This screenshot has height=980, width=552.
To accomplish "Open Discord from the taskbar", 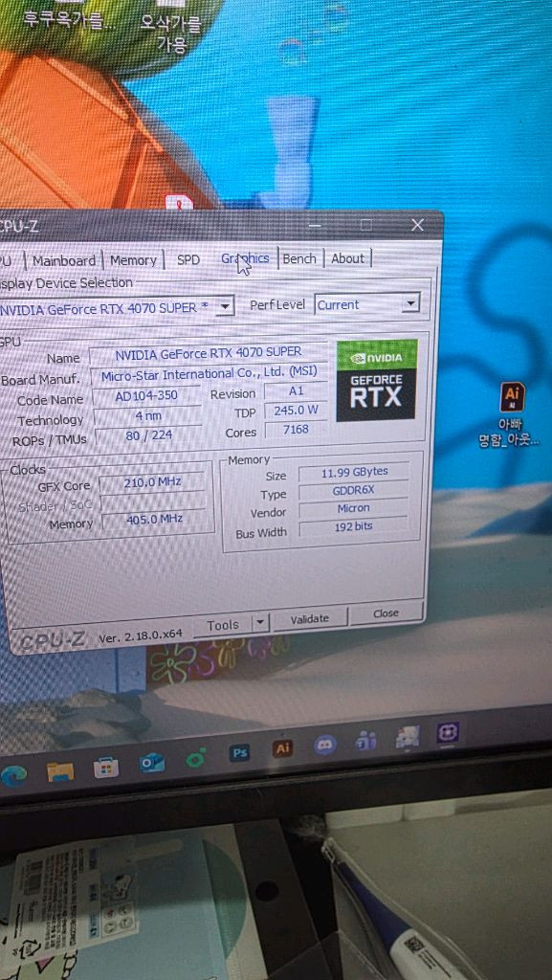I will (324, 745).
